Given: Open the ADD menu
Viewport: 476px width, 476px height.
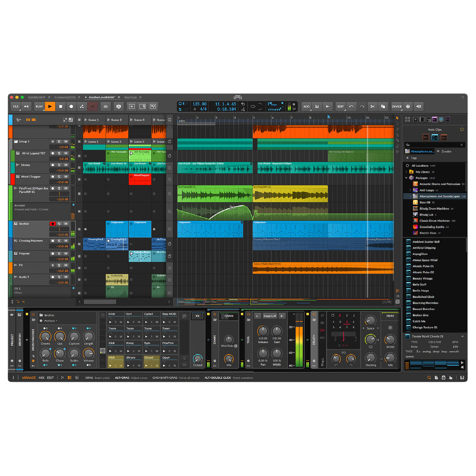Looking at the screenshot, I should (307, 107).
